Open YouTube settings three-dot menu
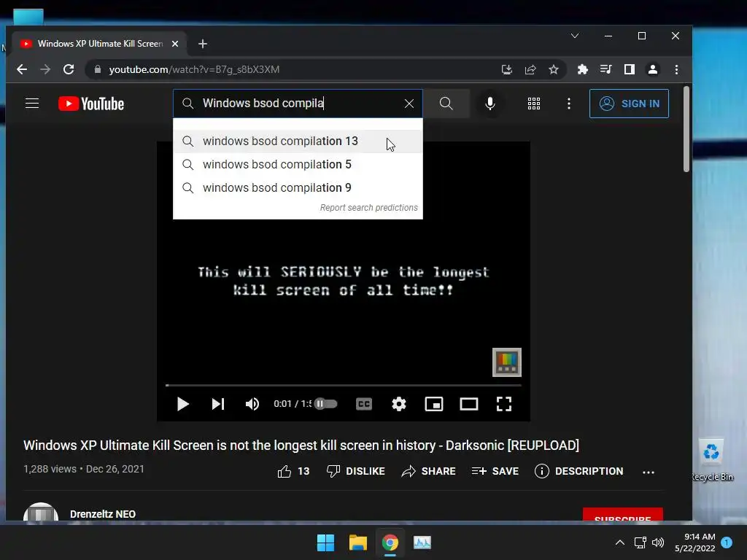747x560 pixels. click(x=569, y=104)
